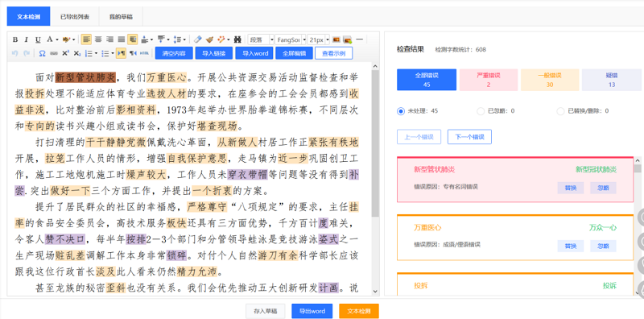The width and height of the screenshot is (644, 319).
Task: Click 导入word button
Action: tap(254, 53)
